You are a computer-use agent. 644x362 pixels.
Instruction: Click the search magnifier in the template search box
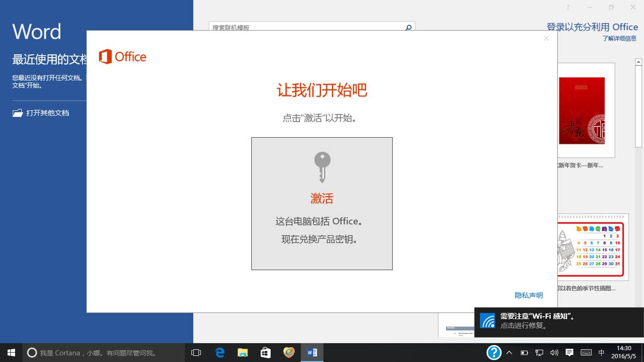pyautogui.click(x=407, y=27)
